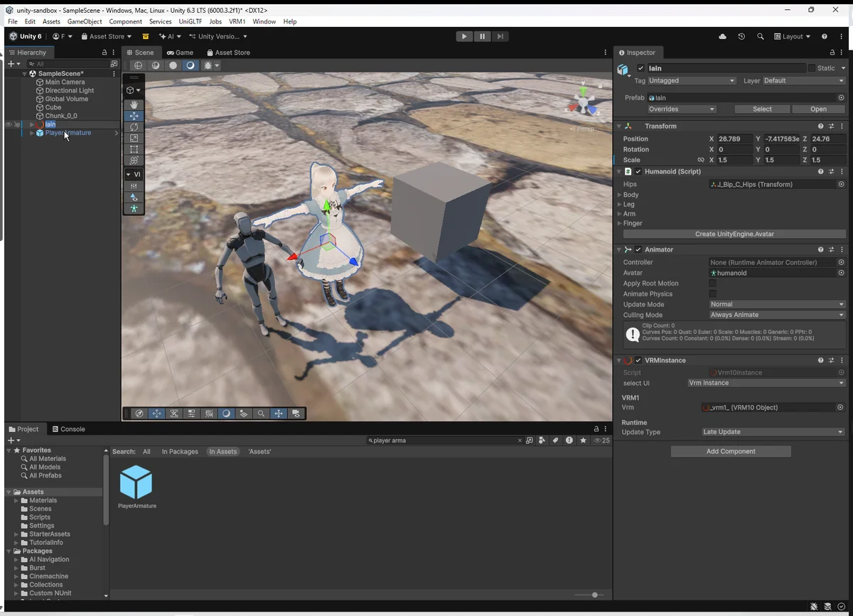Open the Culling Mode dropdown
Screen dimensions: 853x616
click(777, 315)
